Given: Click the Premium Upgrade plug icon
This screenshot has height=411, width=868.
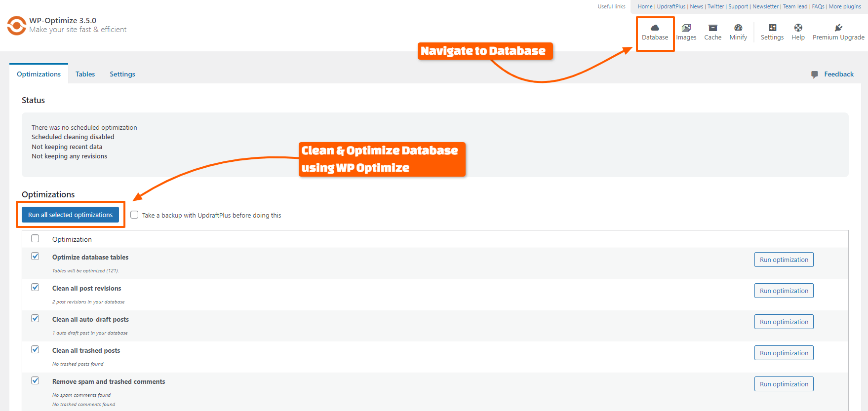Looking at the screenshot, I should (x=838, y=28).
